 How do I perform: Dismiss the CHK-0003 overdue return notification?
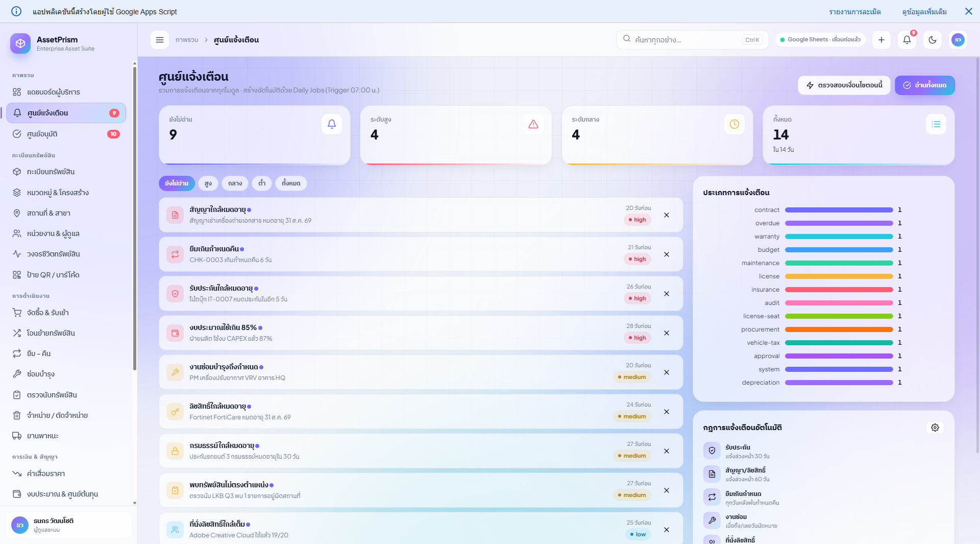(x=667, y=254)
